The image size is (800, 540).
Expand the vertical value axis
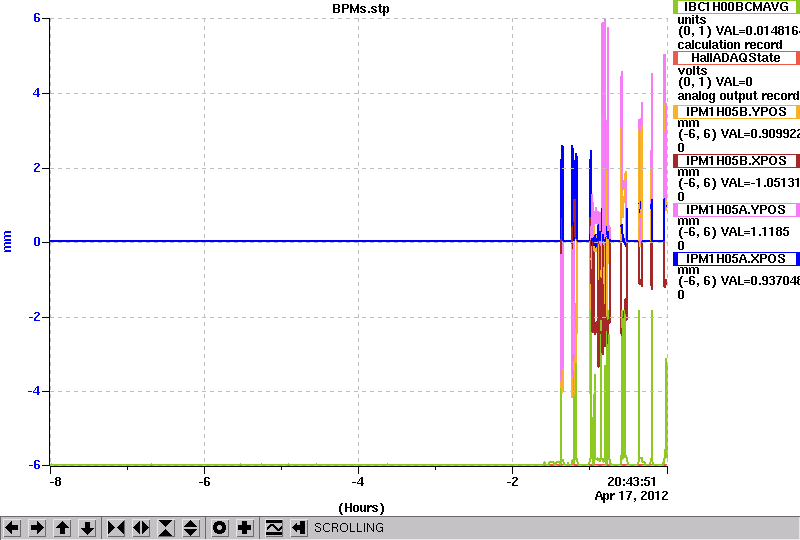(190, 528)
